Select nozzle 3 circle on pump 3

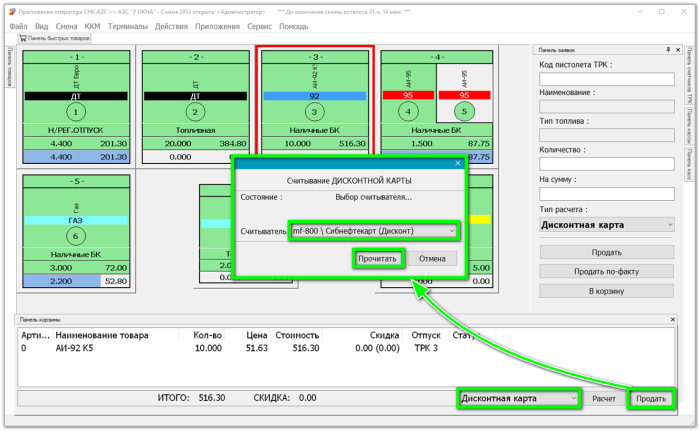pyautogui.click(x=314, y=112)
